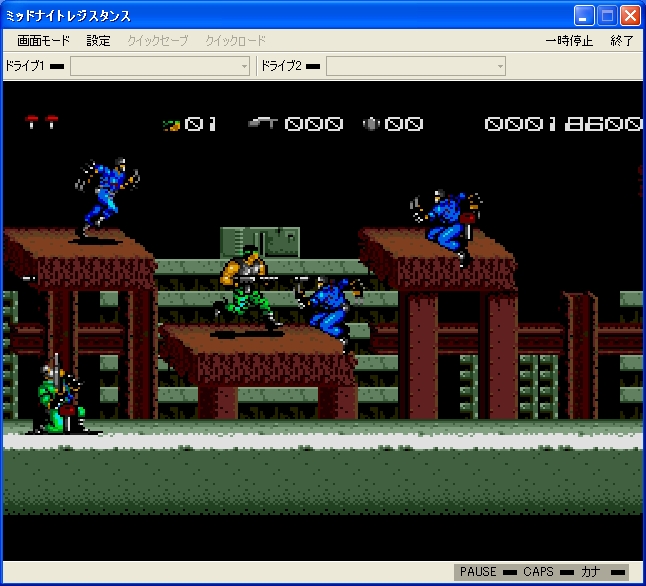The height and width of the screenshot is (586, 646).
Task: Click the first red life marker
Action: point(31,122)
